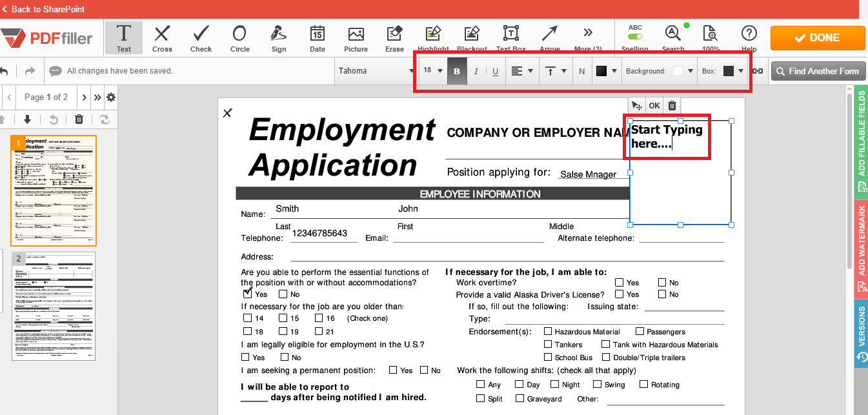Confirm text box with OK
This screenshot has height=415, width=868.
pos(654,106)
